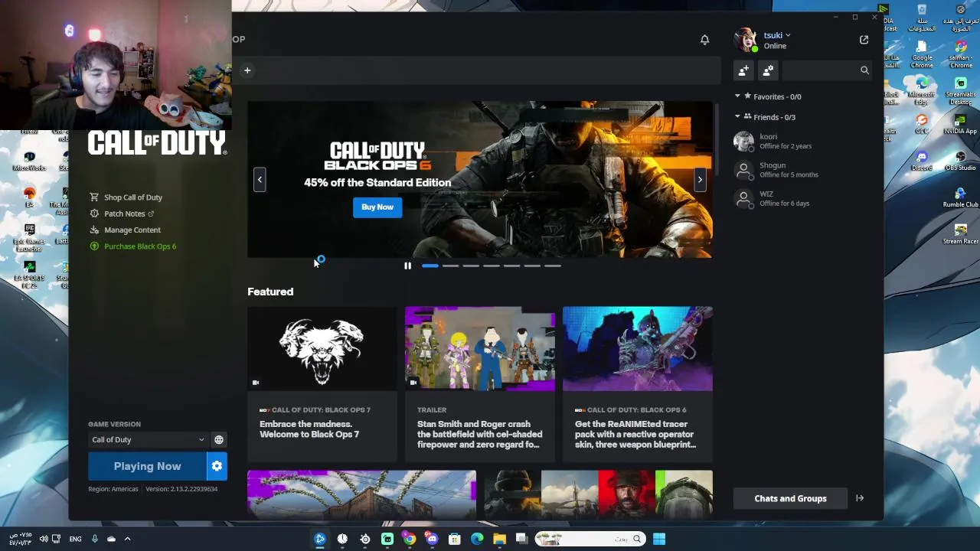This screenshot has height=551, width=980.
Task: Click the plus icon to add game tab
Action: 247,70
